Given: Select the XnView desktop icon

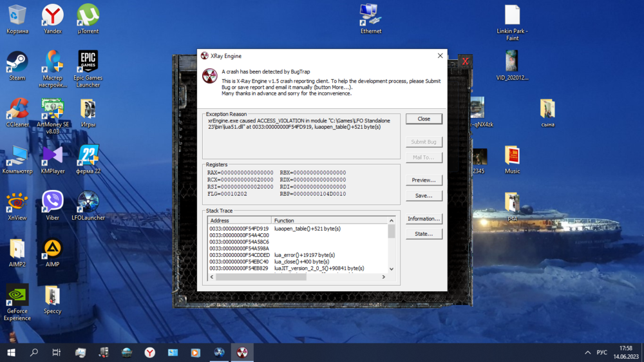Looking at the screenshot, I should 17,206.
